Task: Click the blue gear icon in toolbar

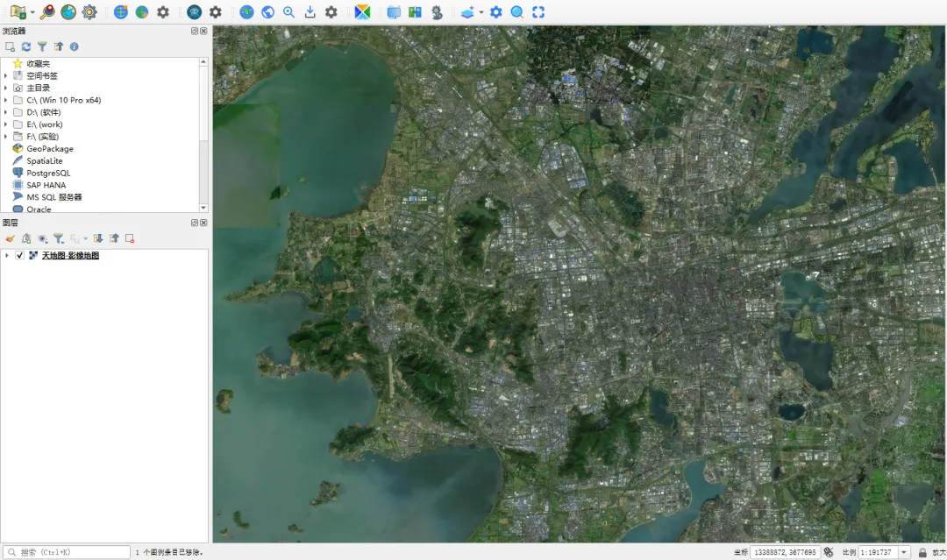Action: click(x=495, y=12)
